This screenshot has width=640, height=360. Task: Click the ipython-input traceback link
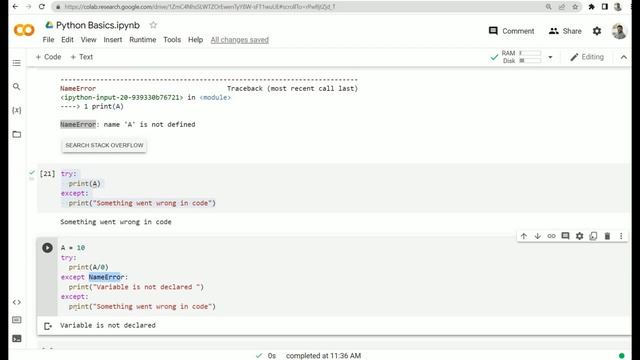pyautogui.click(x=122, y=98)
